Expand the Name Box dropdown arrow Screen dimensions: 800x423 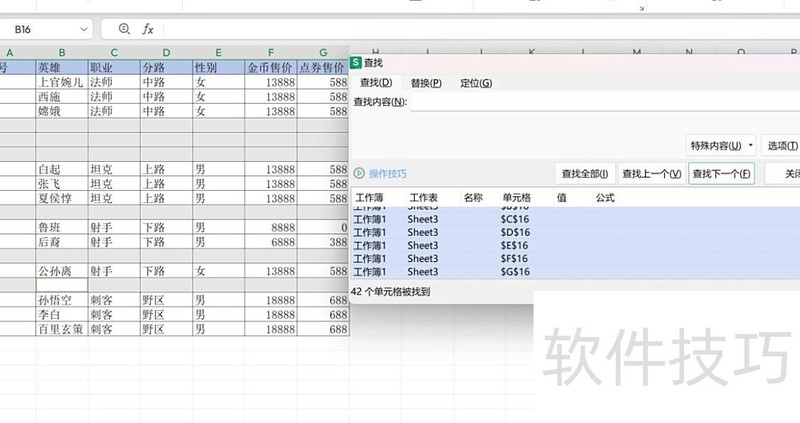point(84,30)
